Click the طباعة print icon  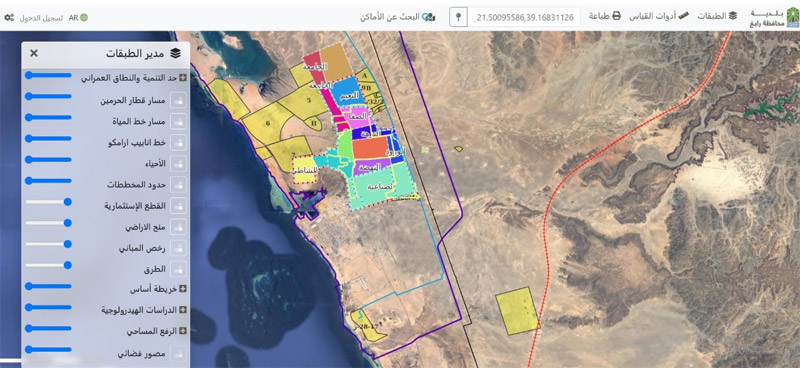point(616,16)
